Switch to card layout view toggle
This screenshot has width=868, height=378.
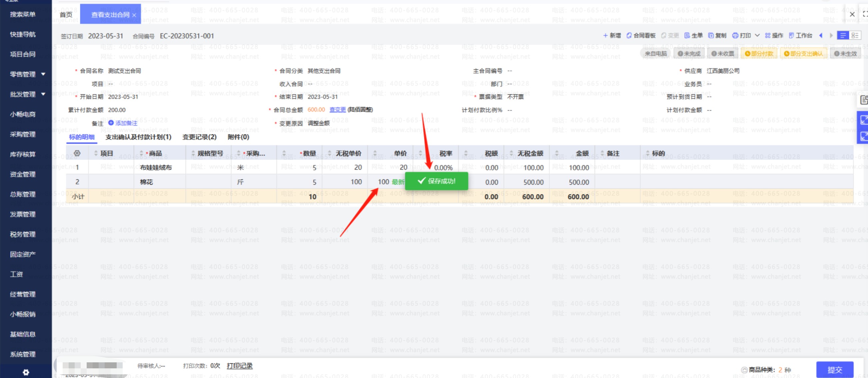[x=855, y=35]
